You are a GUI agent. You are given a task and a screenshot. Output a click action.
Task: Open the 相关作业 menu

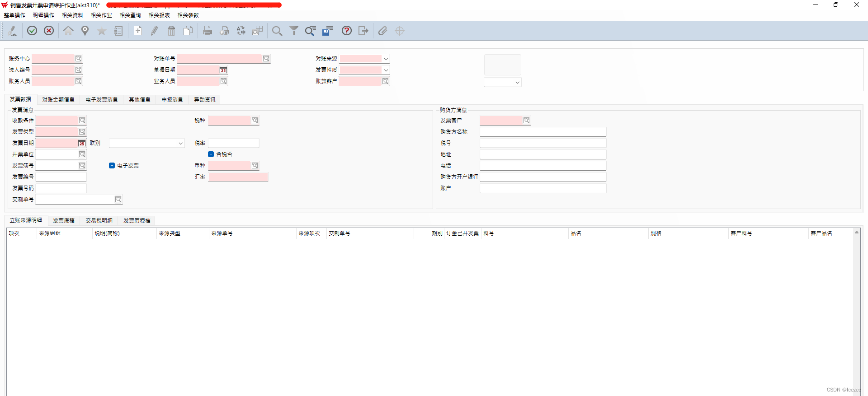101,15
